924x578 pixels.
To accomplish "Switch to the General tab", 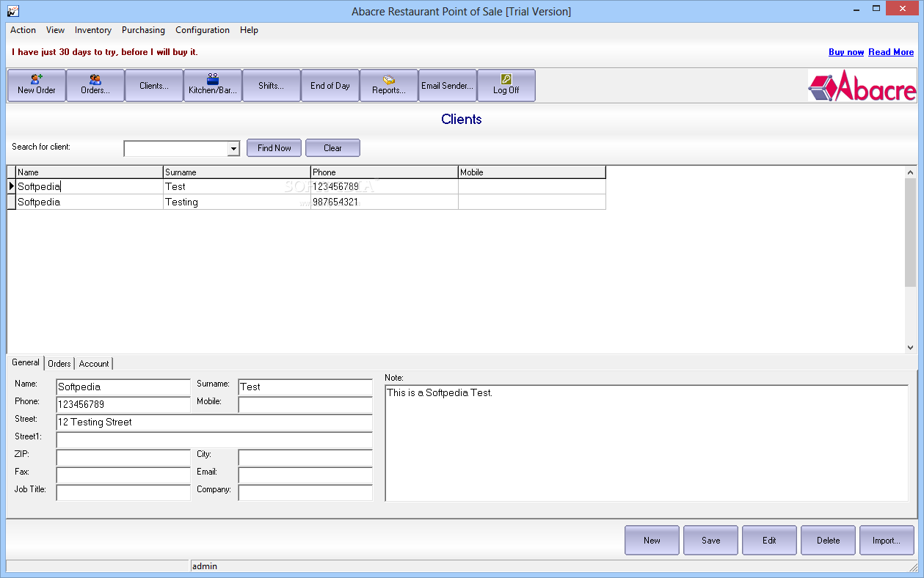I will (x=26, y=362).
